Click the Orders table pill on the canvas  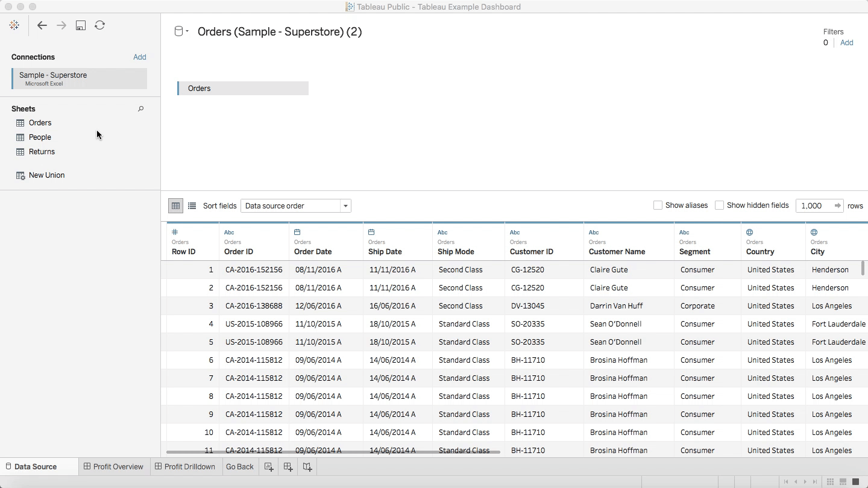pyautogui.click(x=243, y=89)
